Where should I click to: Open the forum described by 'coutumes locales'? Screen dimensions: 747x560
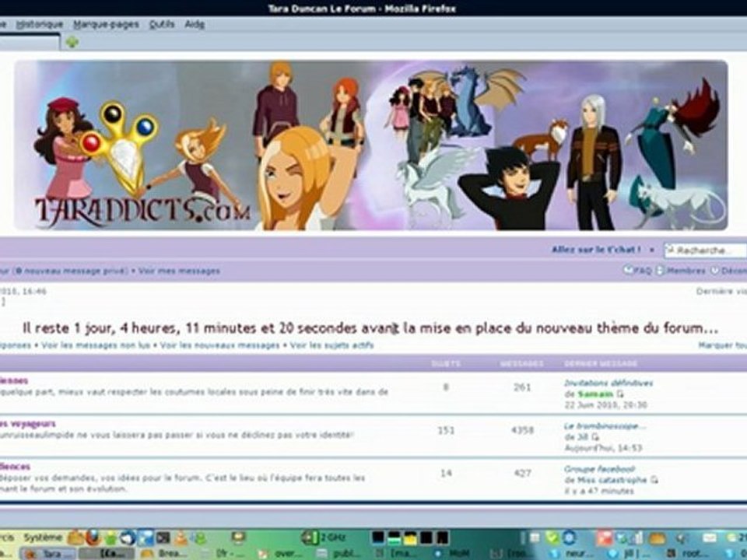(14, 380)
